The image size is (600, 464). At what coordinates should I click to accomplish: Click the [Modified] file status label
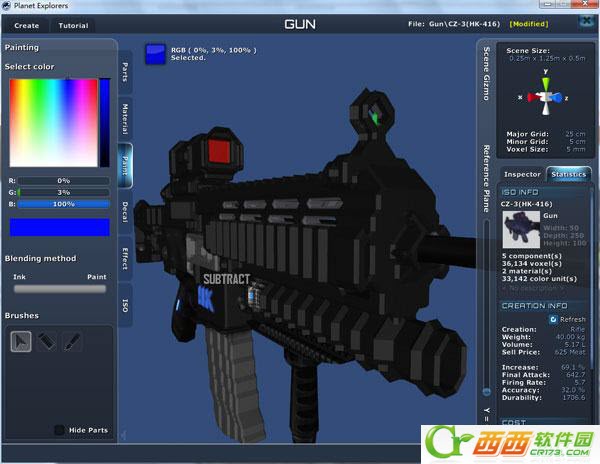[529, 24]
